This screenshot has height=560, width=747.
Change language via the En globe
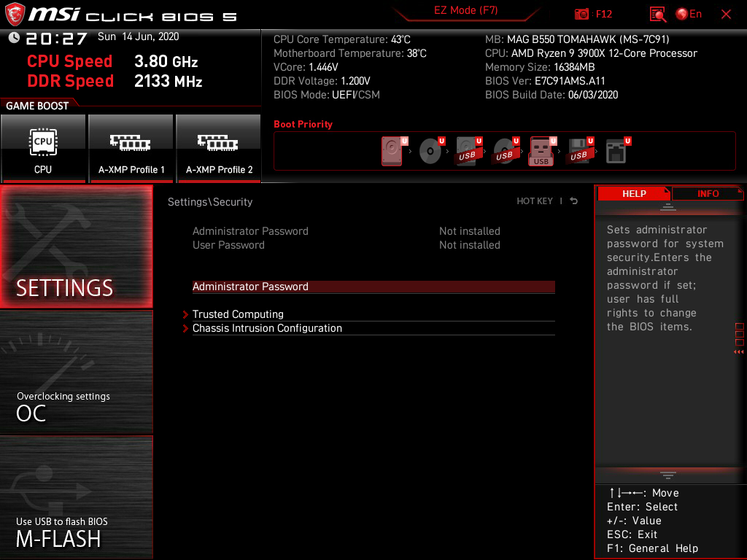[x=689, y=15]
